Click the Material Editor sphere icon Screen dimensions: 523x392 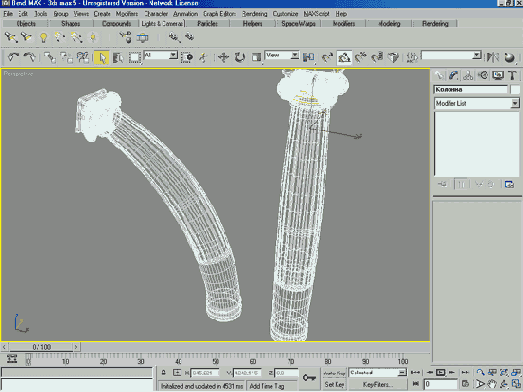(x=509, y=57)
